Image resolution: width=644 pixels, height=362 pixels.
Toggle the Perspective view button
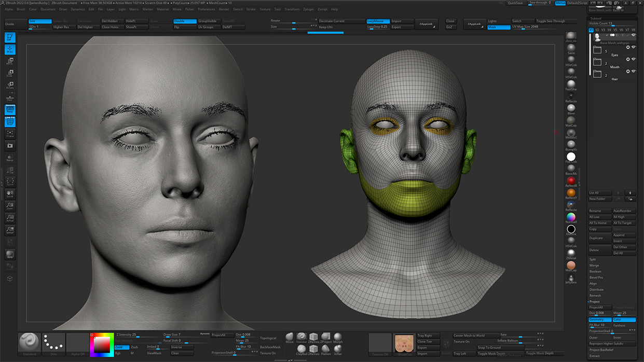[10, 109]
